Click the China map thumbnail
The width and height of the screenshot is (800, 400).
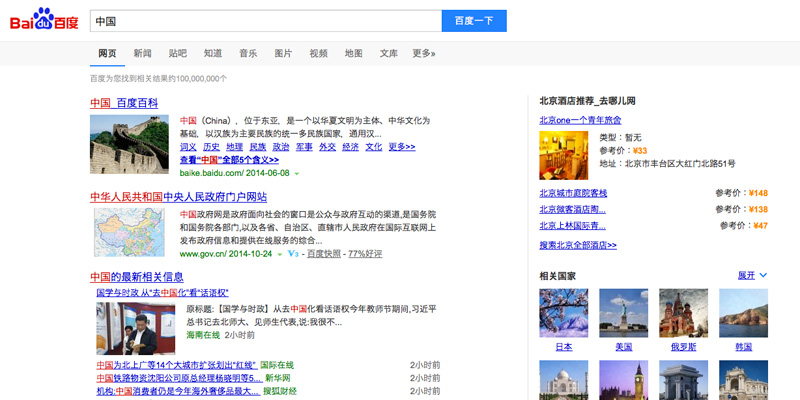click(129, 232)
